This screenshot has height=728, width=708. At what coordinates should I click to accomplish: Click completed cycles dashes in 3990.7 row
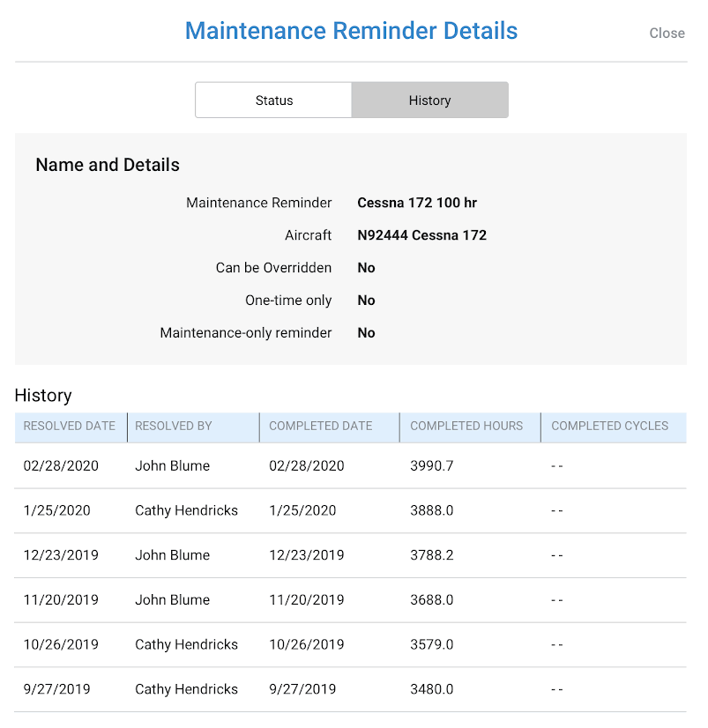click(557, 466)
